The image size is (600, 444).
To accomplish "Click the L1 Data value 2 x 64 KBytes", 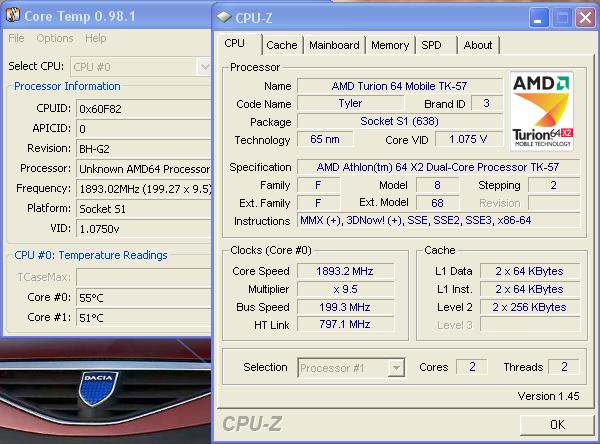I will [x=530, y=271].
